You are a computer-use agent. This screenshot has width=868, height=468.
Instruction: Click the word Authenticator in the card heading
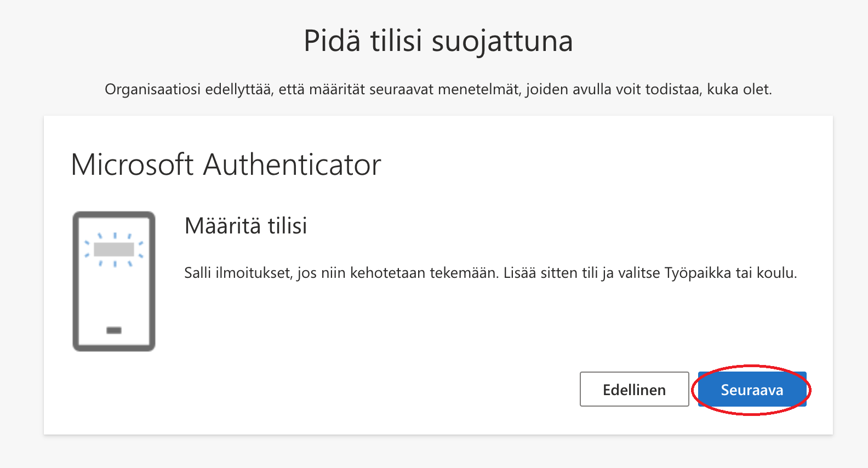coord(292,164)
